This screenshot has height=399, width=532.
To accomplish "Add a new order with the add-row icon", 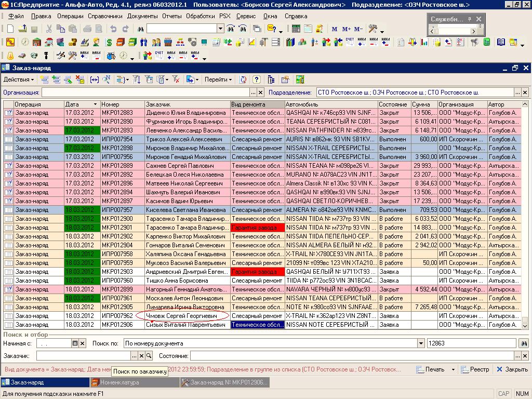I will (x=44, y=79).
